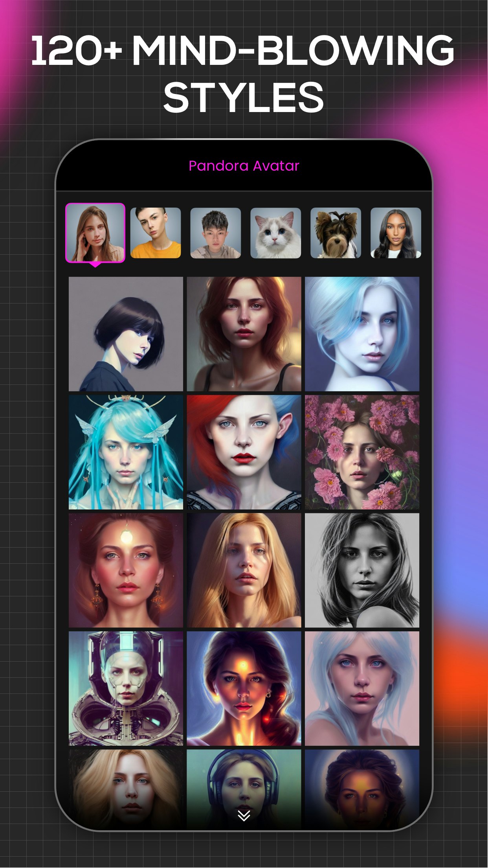
Task: Open the auburn hair realistic portrait style
Action: coord(244,334)
